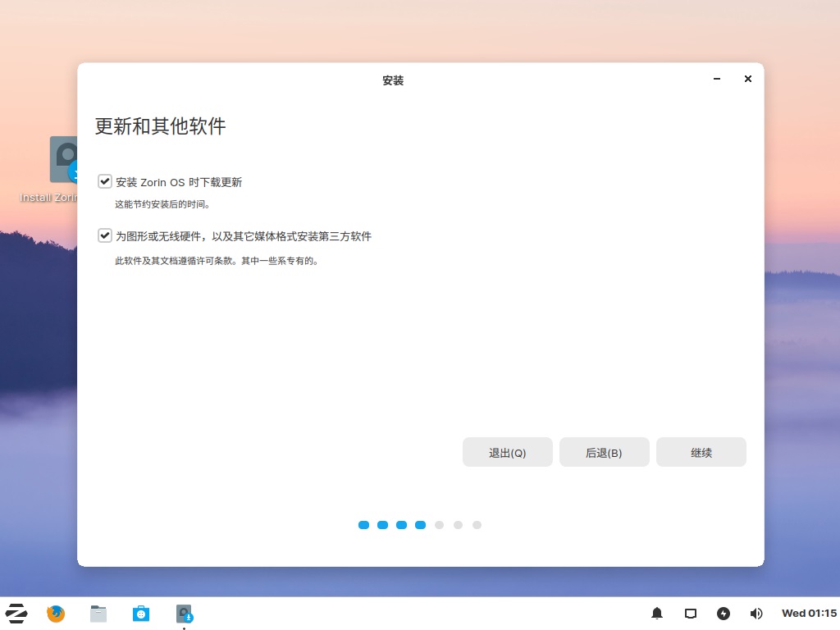
Task: Open the Software store icon in the taskbar
Action: tap(140, 613)
